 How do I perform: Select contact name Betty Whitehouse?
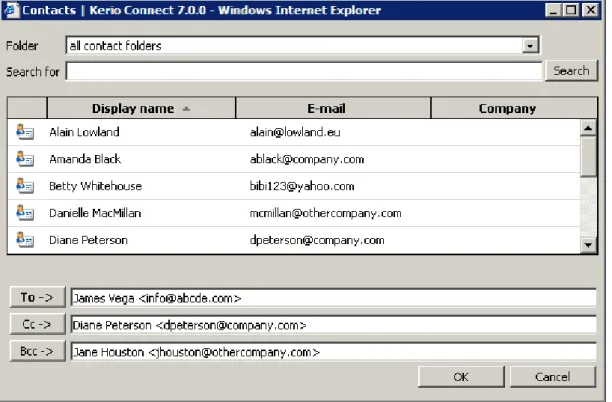pyautogui.click(x=95, y=186)
